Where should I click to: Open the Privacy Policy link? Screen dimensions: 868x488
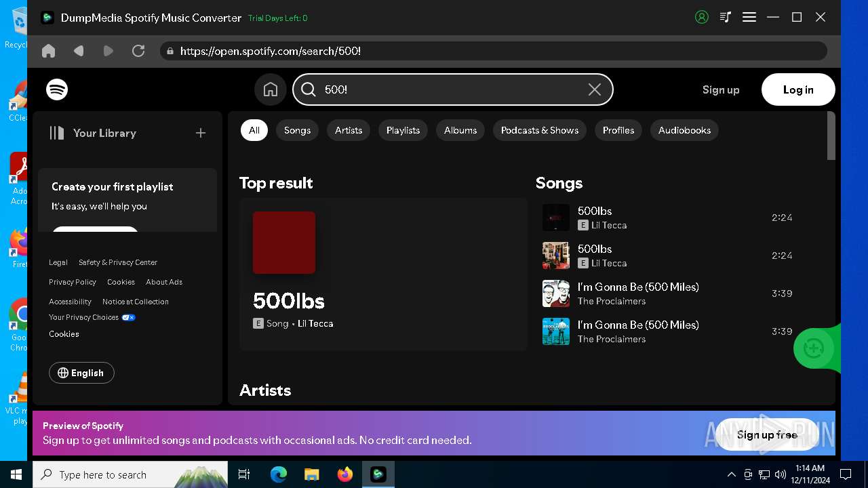pos(73,282)
